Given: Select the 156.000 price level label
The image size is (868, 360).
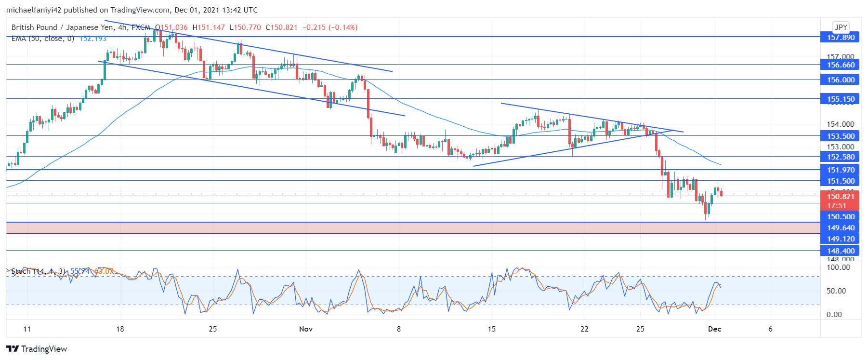Looking at the screenshot, I should pyautogui.click(x=840, y=80).
